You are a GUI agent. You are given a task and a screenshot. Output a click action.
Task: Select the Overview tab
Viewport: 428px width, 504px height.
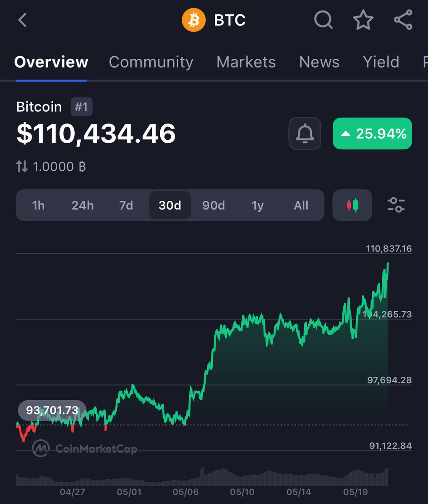[x=51, y=62]
